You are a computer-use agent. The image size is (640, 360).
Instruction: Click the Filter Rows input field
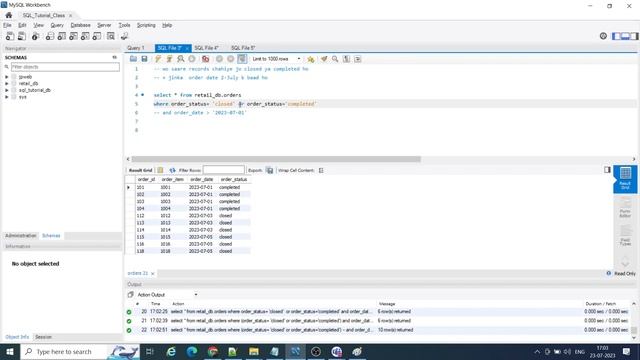click(224, 170)
